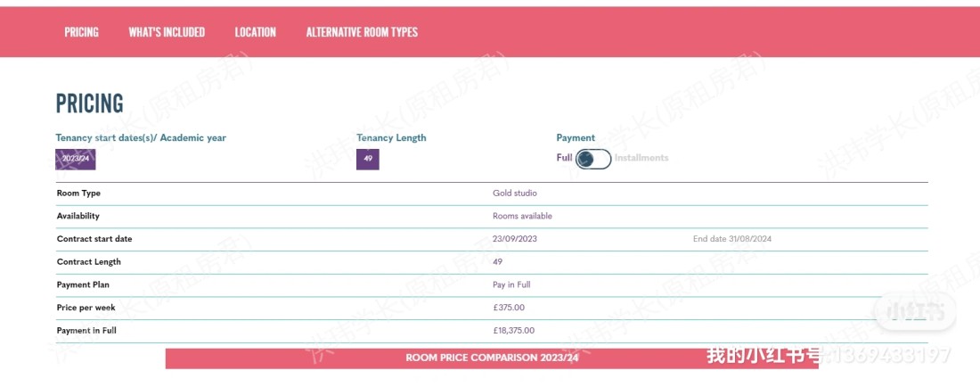Click the Contract Length row label

89,262
